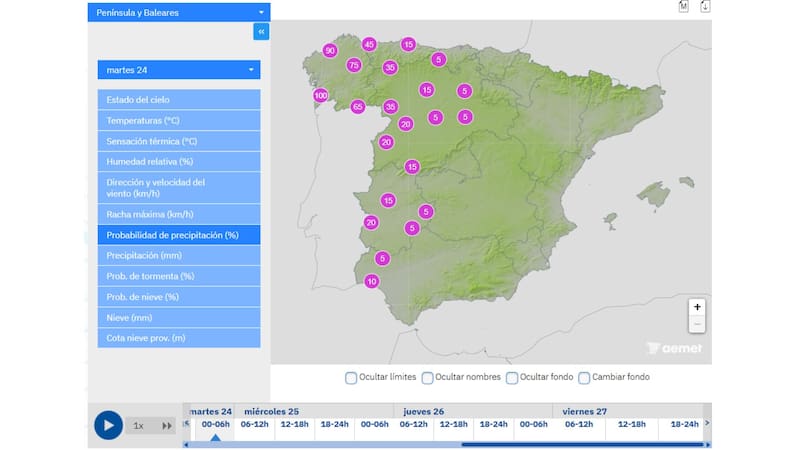The image size is (800, 450).
Task: Open the martes 24 day dropdown
Action: 179,70
